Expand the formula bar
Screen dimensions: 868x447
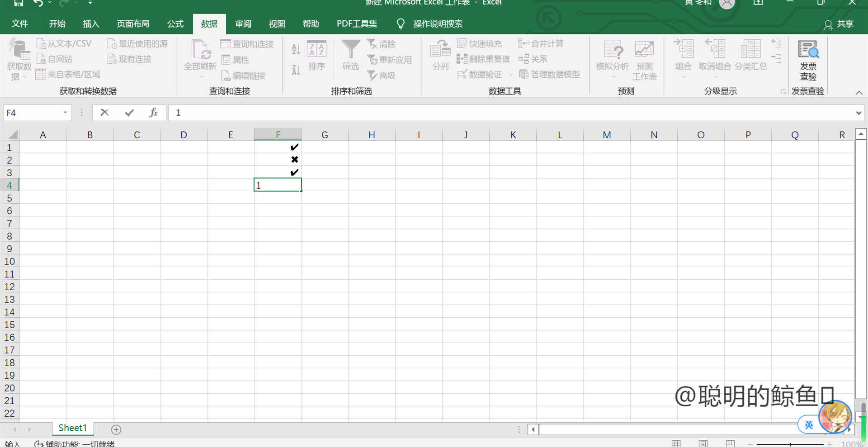click(858, 113)
